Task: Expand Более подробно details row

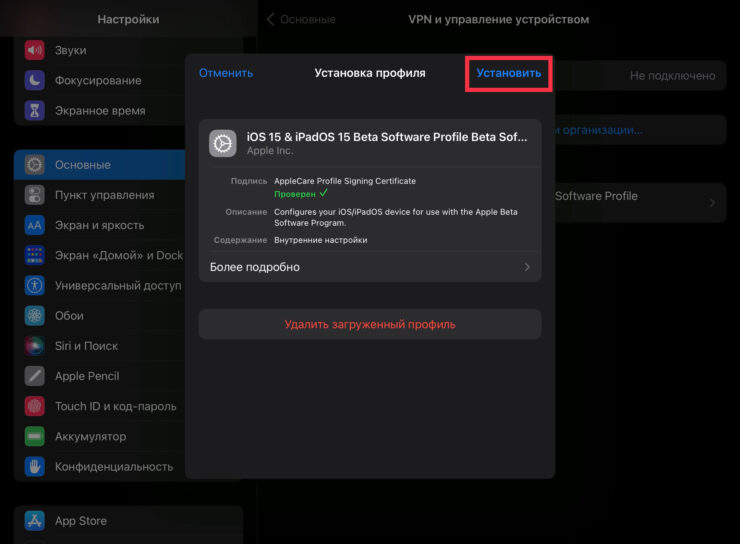Action: (x=369, y=267)
